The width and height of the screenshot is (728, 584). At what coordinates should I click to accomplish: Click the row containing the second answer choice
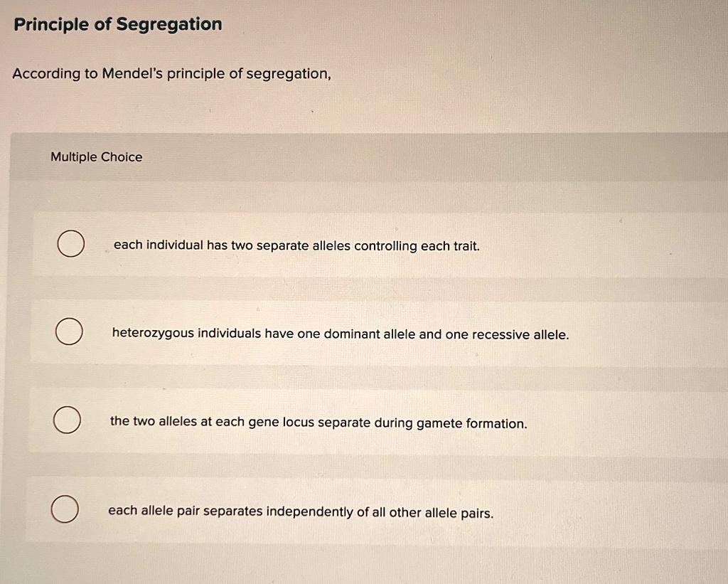point(355,333)
